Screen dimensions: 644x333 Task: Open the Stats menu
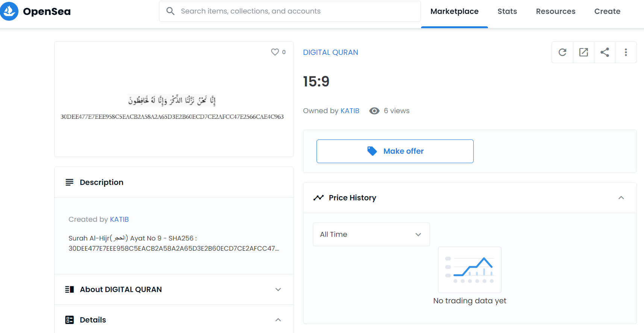point(507,12)
